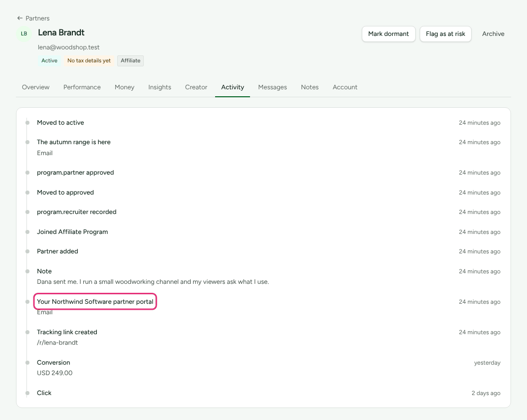Go back via the Partners arrow link
This screenshot has width=527, height=420.
[33, 18]
